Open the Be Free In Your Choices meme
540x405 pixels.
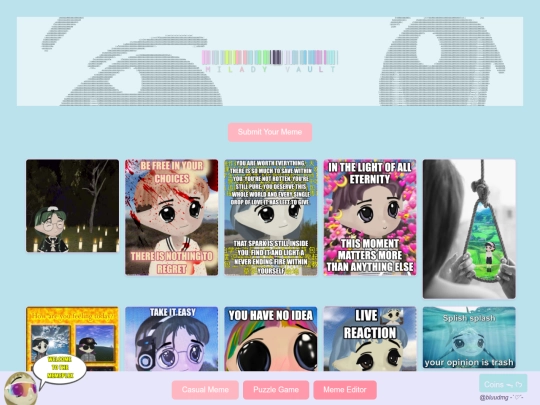(x=172, y=217)
